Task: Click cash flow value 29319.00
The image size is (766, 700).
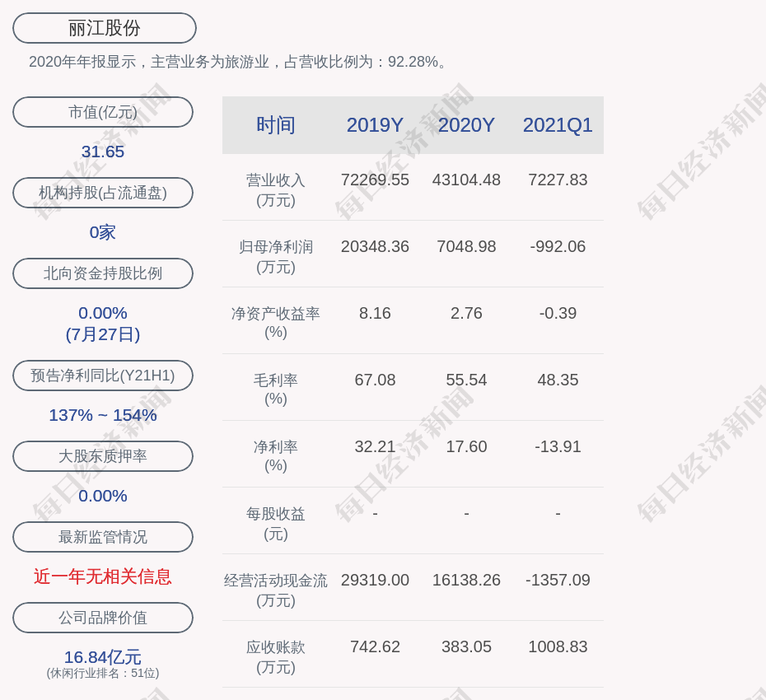Action: coord(375,580)
